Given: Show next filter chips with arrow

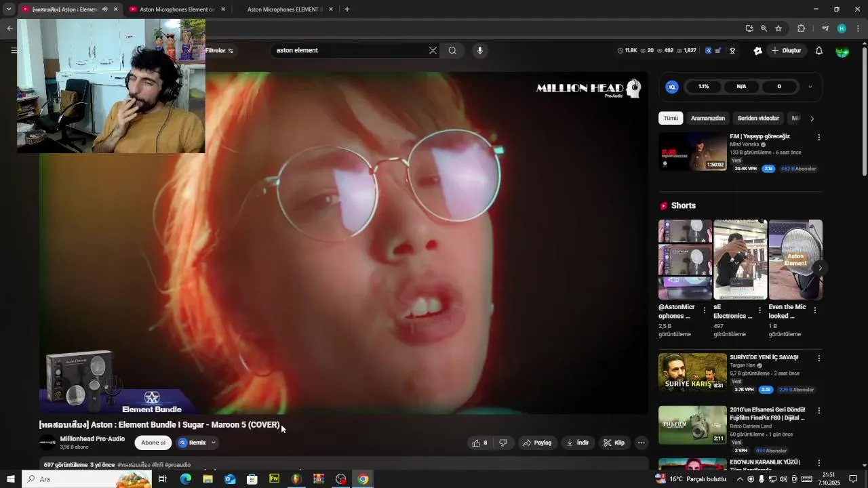Looking at the screenshot, I should (x=812, y=119).
